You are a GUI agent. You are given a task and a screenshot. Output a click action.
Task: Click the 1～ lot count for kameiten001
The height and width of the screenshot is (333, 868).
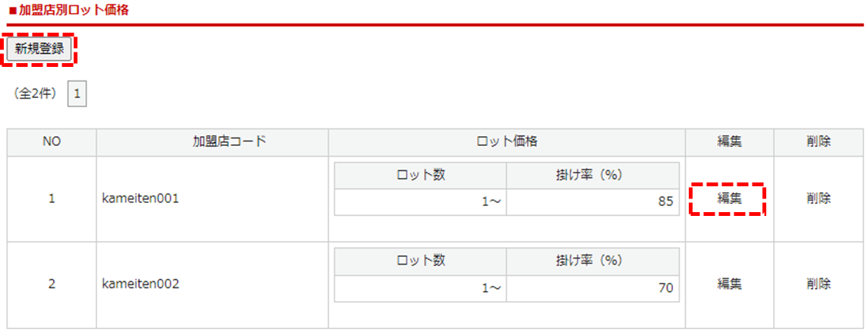[420, 203]
